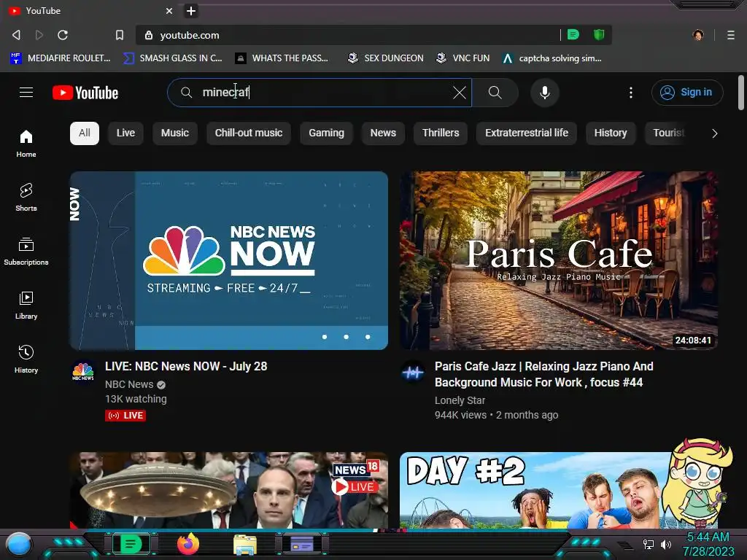The width and height of the screenshot is (747, 560).
Task: Select the Thrillers filter chip
Action: point(441,133)
